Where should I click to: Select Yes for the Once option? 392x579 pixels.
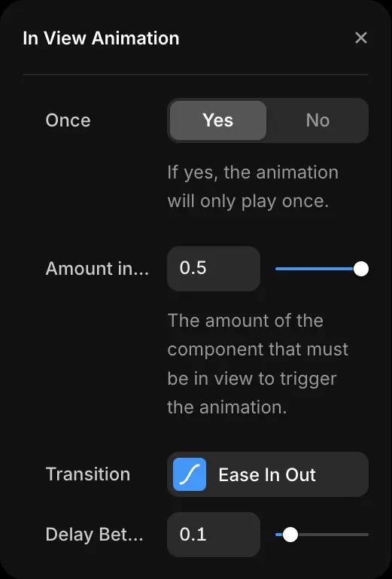pos(217,120)
